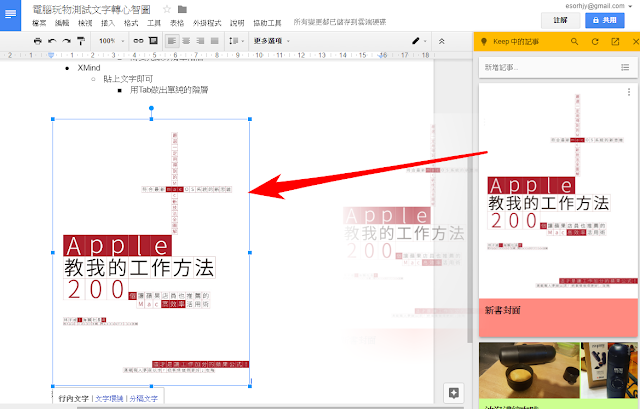Click the Keep lightbulb icon

(x=484, y=42)
